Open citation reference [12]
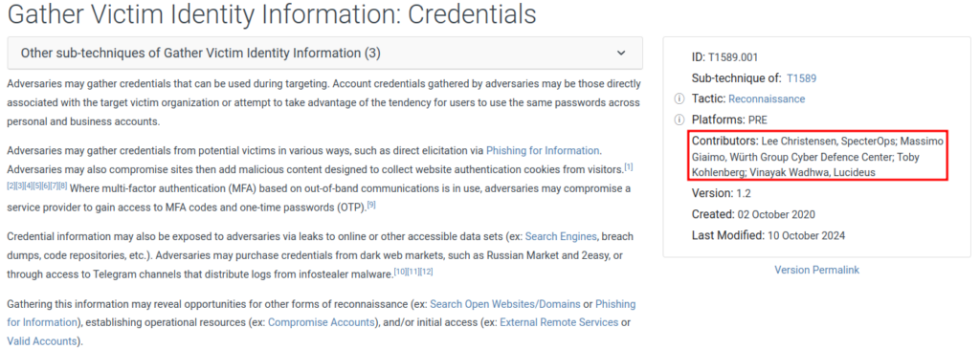The image size is (980, 350). click(x=427, y=272)
